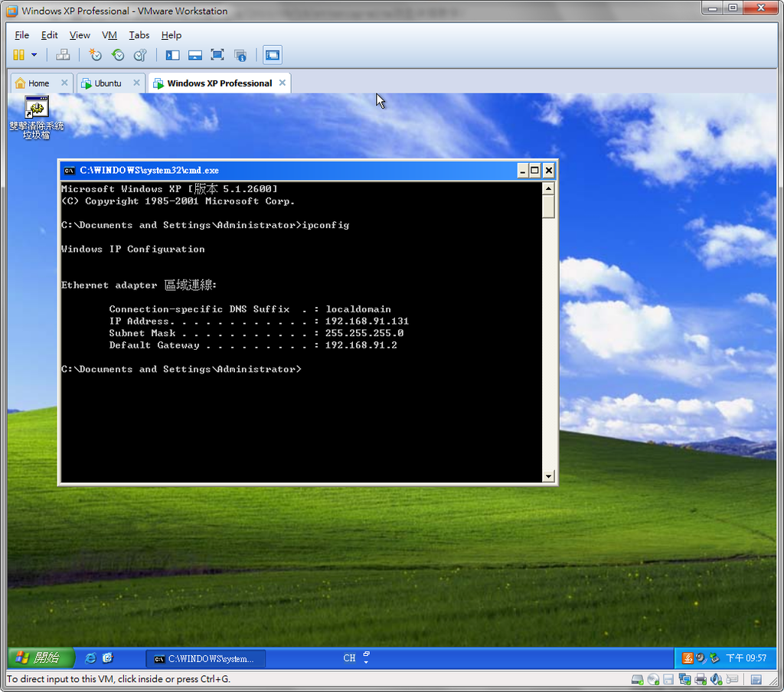Viewport: 784px width, 692px height.
Task: Open the volume speaker tray icon
Action: 701,658
